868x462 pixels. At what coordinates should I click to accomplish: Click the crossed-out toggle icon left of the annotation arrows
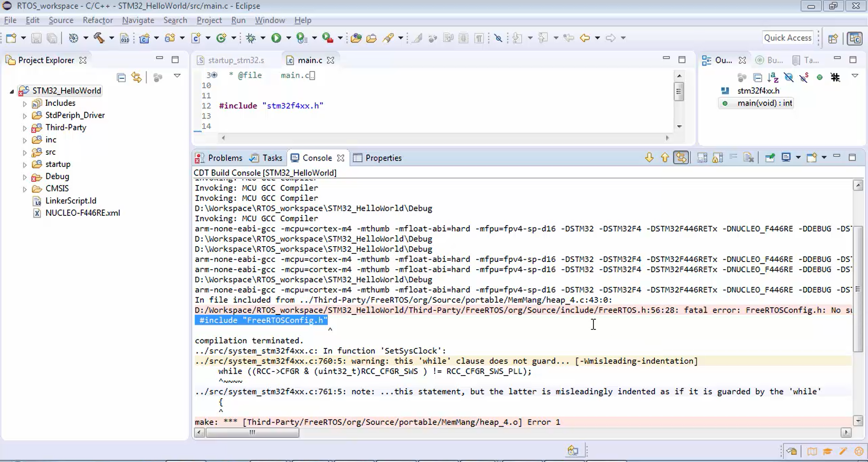coord(498,38)
